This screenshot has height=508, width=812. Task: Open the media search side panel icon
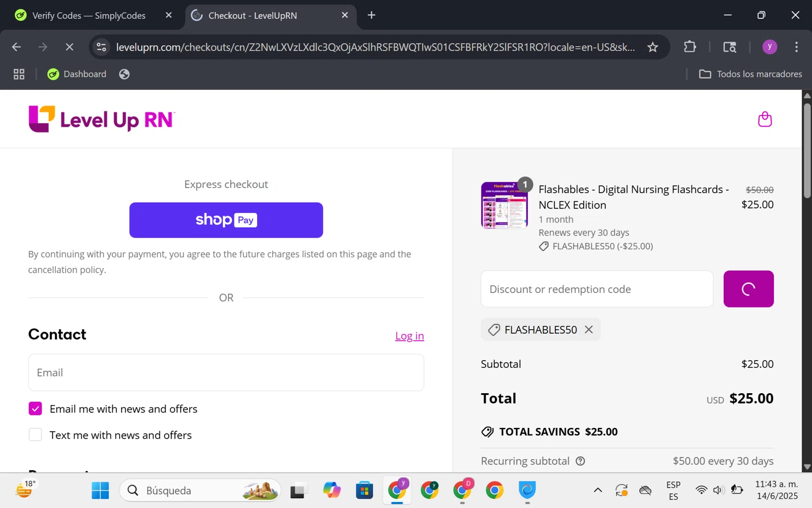click(730, 47)
